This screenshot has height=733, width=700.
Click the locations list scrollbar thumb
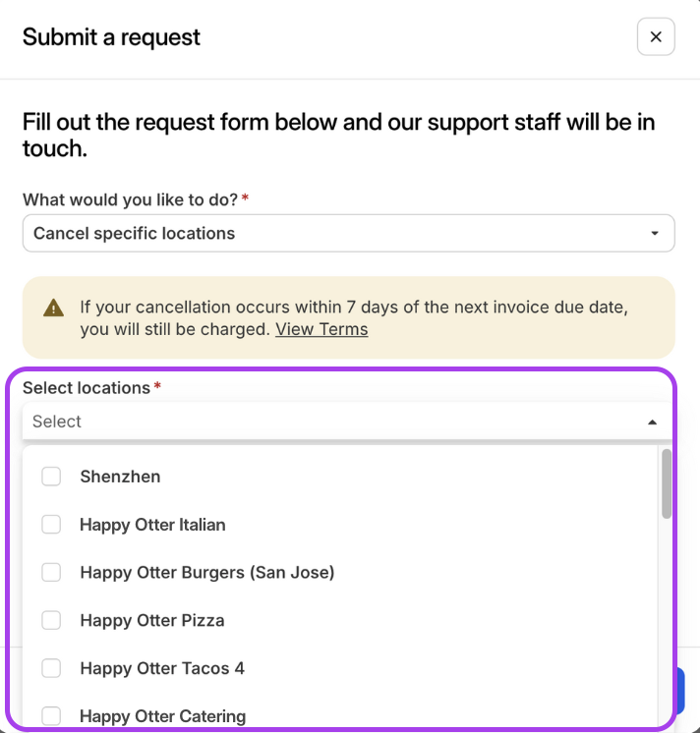click(667, 483)
